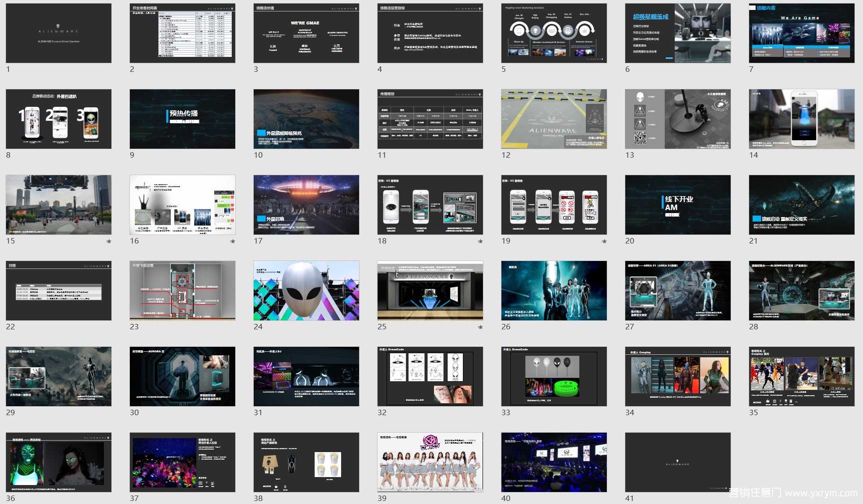Image resolution: width=863 pixels, height=504 pixels.
Task: Select slide 15 city plaza photo
Action: click(58, 205)
